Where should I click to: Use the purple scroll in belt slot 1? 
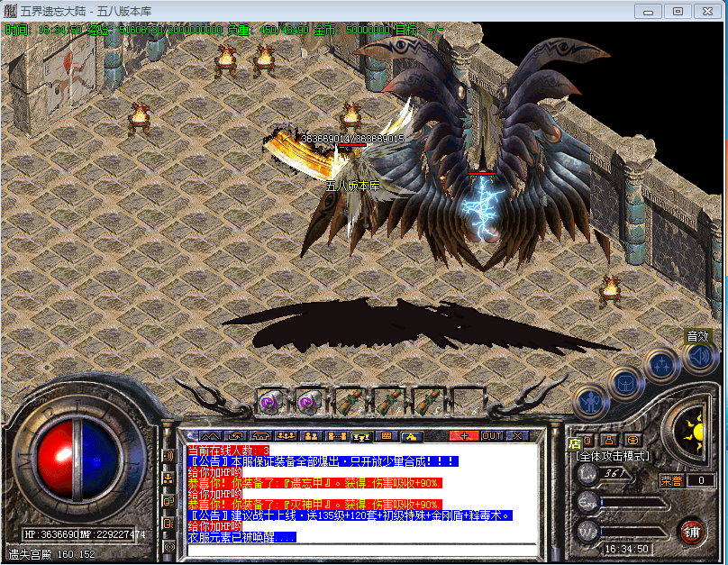(x=270, y=401)
